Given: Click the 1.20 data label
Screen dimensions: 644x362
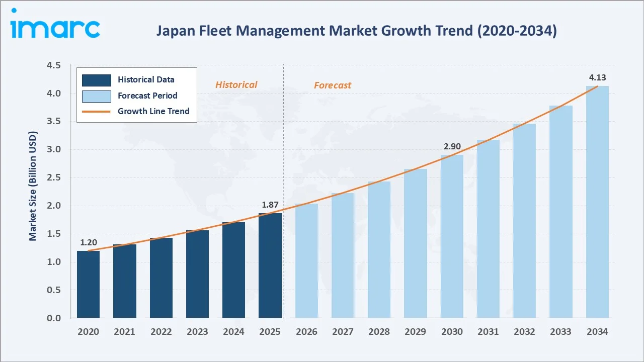Looking at the screenshot, I should click(x=89, y=242).
